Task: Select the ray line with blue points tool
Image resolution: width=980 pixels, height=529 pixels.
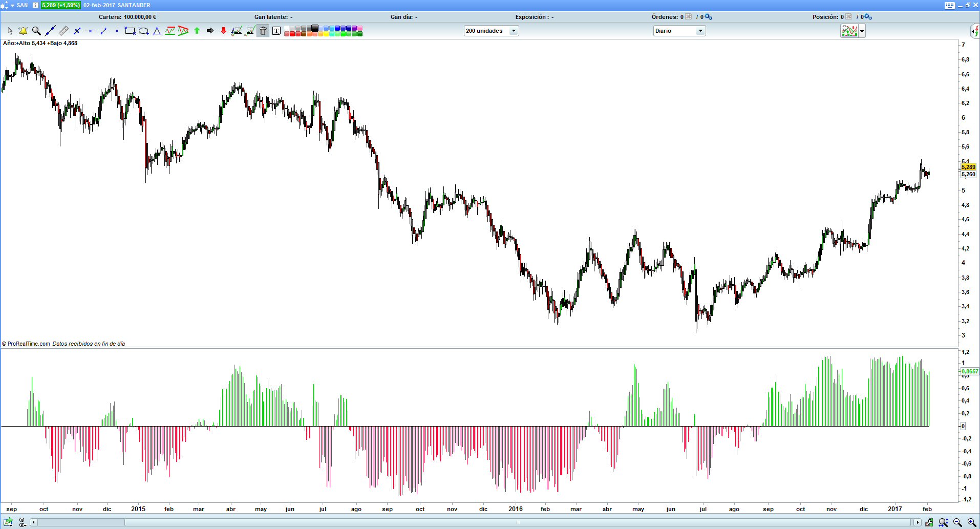Action: [103, 31]
